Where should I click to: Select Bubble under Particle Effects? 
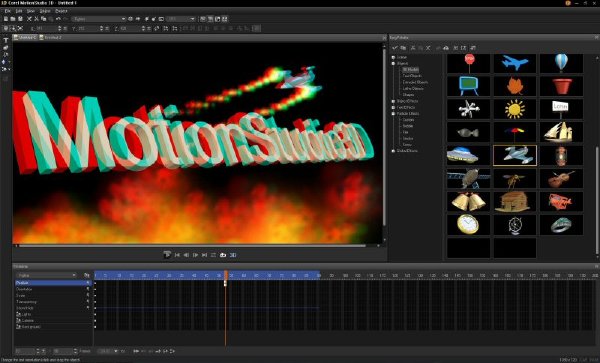(408, 126)
